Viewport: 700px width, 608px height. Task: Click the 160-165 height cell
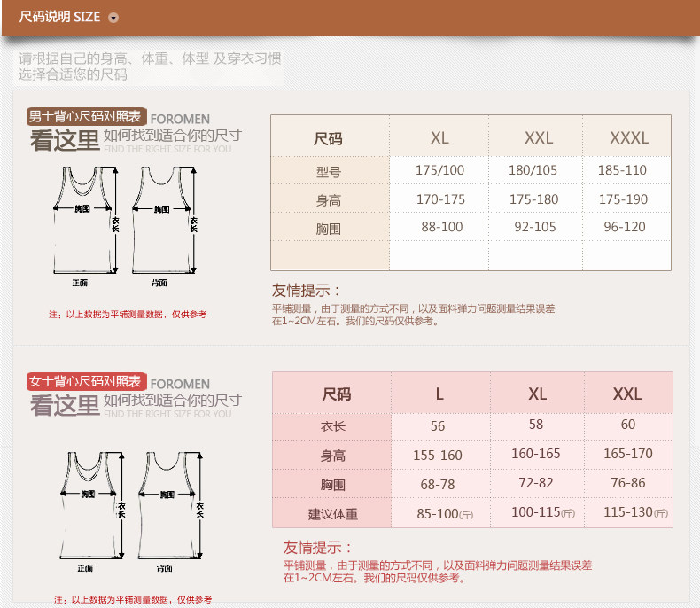tap(536, 454)
